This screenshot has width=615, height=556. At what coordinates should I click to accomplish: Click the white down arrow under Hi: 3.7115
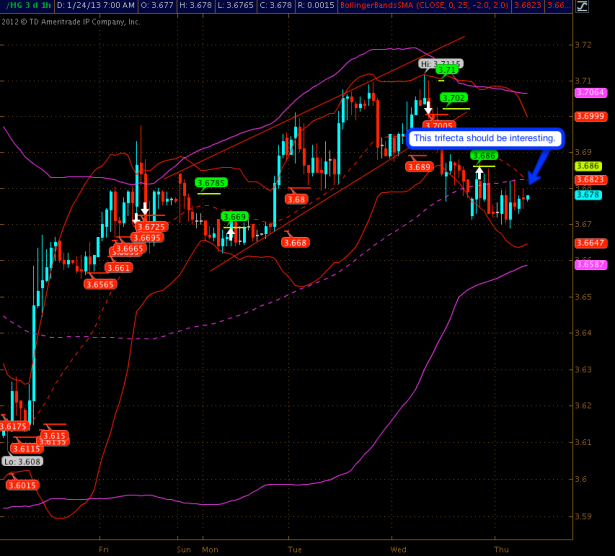(x=428, y=103)
